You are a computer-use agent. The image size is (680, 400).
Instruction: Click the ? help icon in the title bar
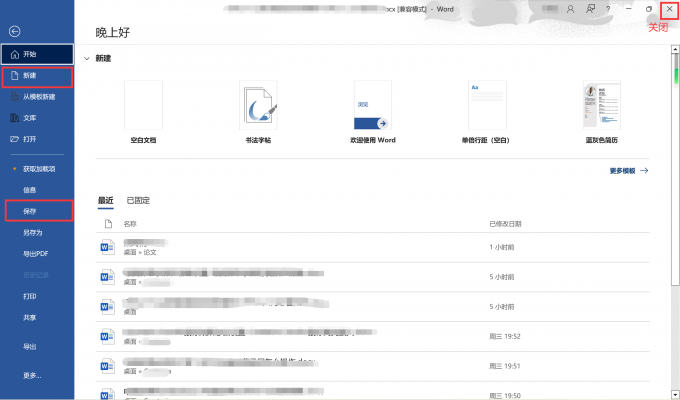[x=608, y=9]
